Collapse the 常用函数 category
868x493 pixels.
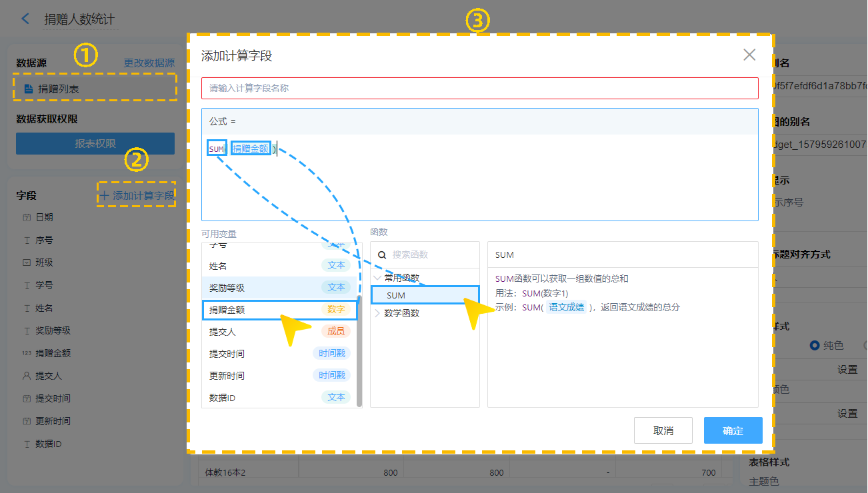pos(378,277)
